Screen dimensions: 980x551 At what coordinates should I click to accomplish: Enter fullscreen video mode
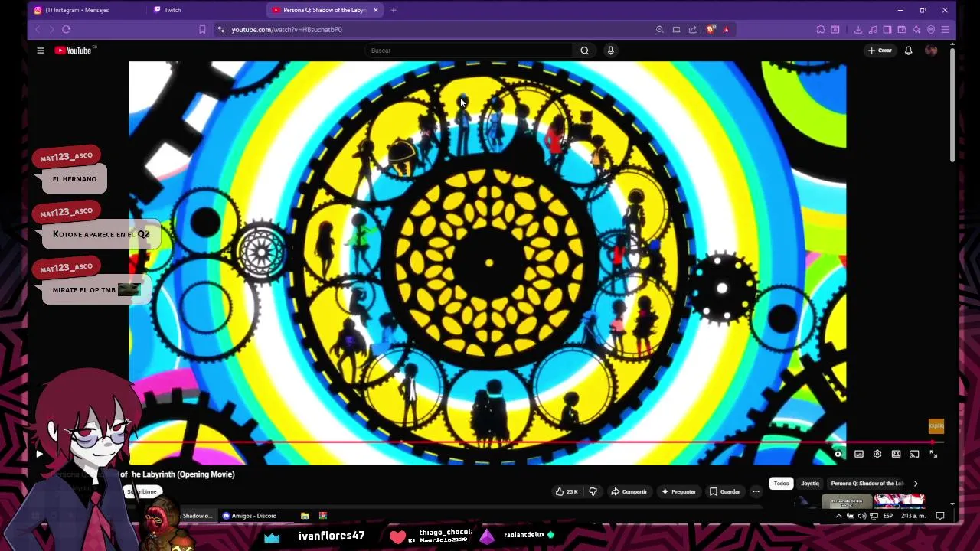click(x=933, y=455)
